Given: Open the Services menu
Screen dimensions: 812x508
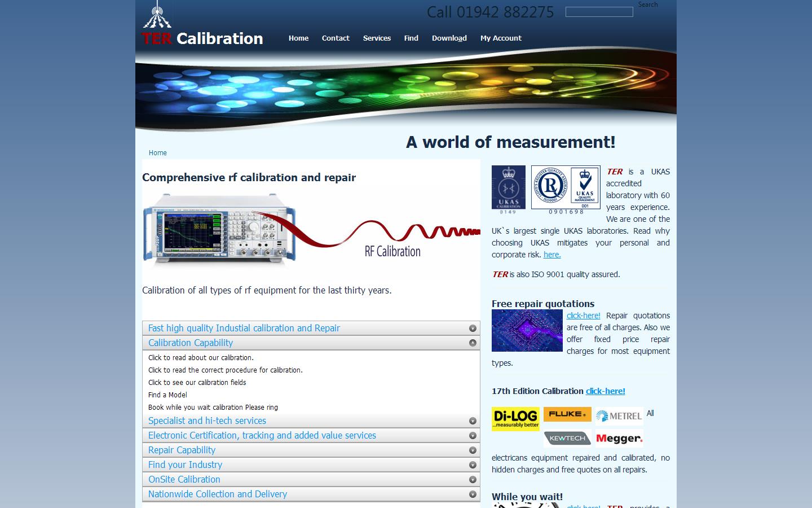Looking at the screenshot, I should pyautogui.click(x=377, y=38).
